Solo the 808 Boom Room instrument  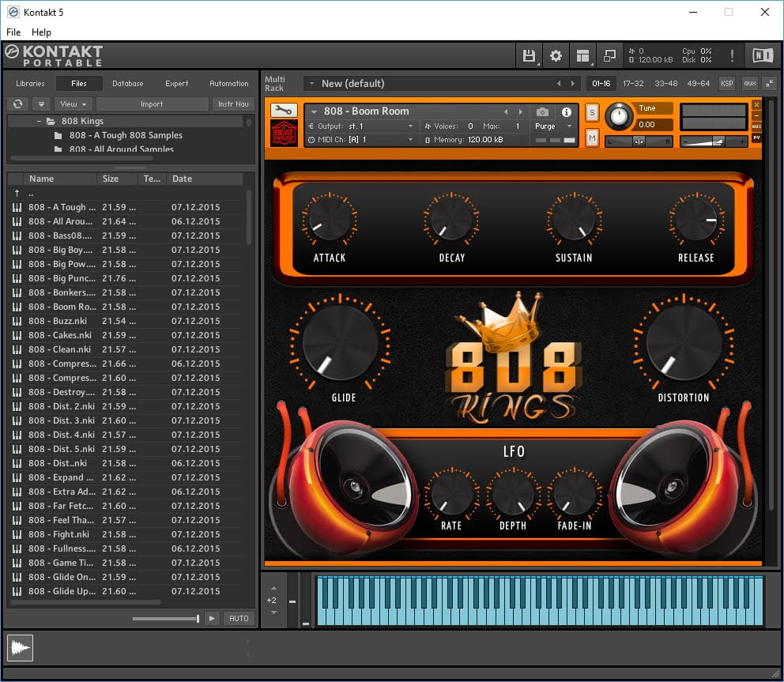coord(592,112)
